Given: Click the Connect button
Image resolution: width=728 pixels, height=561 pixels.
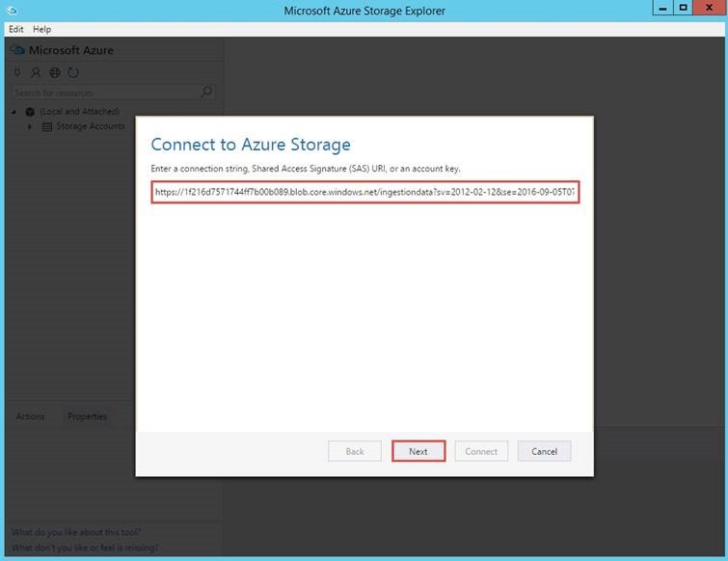Looking at the screenshot, I should click(x=481, y=451).
